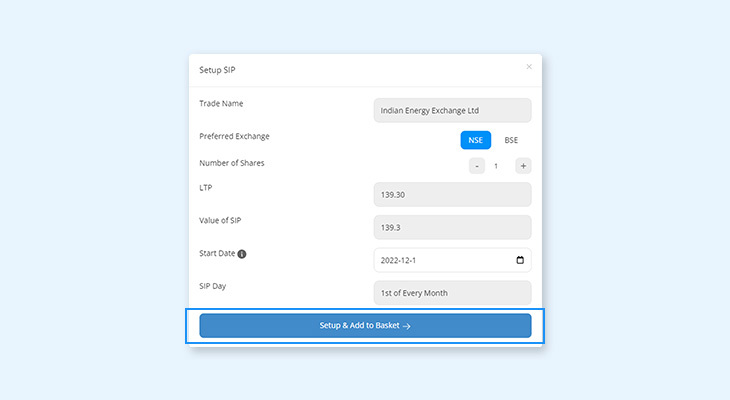Image resolution: width=730 pixels, height=400 pixels.
Task: Increase number of shares with plus button
Action: point(523,165)
